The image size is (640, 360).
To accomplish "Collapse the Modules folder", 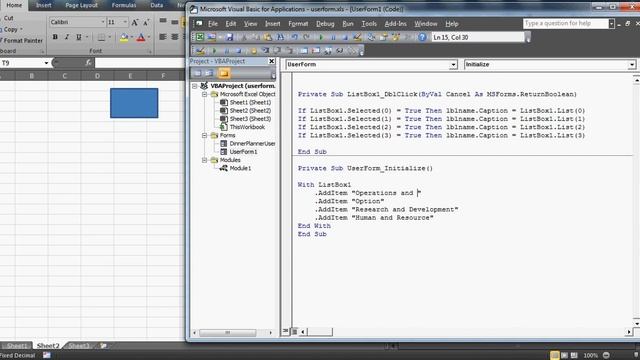I will coord(204,160).
